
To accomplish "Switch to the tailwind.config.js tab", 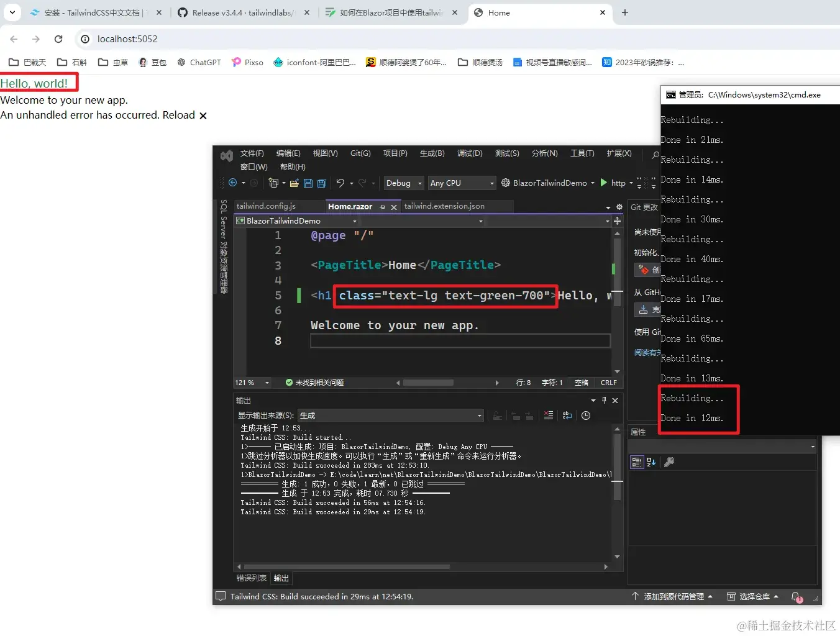I will [266, 206].
